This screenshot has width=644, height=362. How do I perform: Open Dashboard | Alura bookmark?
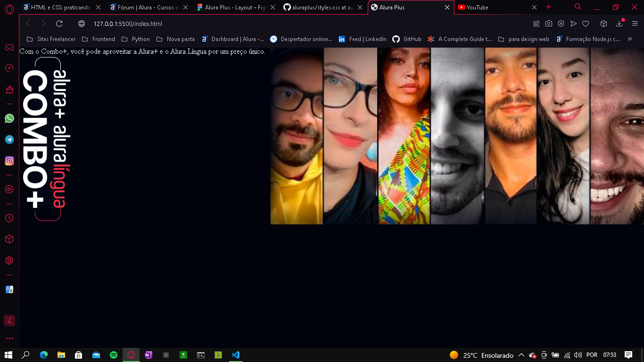tap(232, 39)
